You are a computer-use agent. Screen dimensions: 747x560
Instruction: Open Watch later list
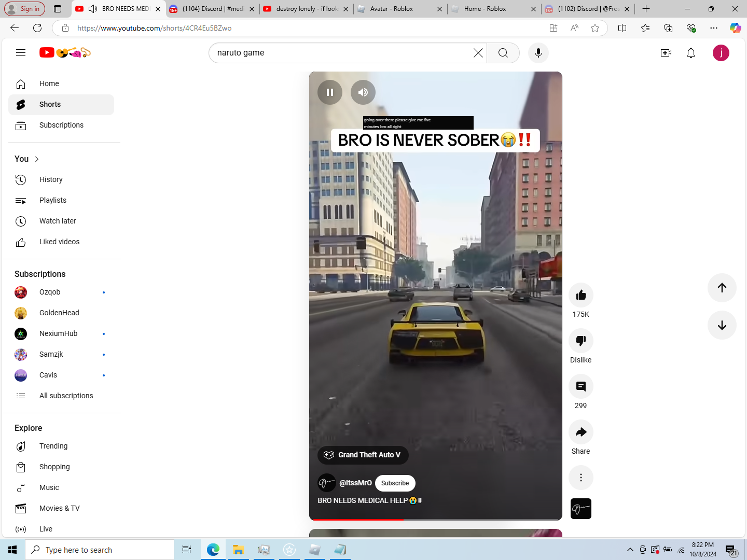coord(61,221)
